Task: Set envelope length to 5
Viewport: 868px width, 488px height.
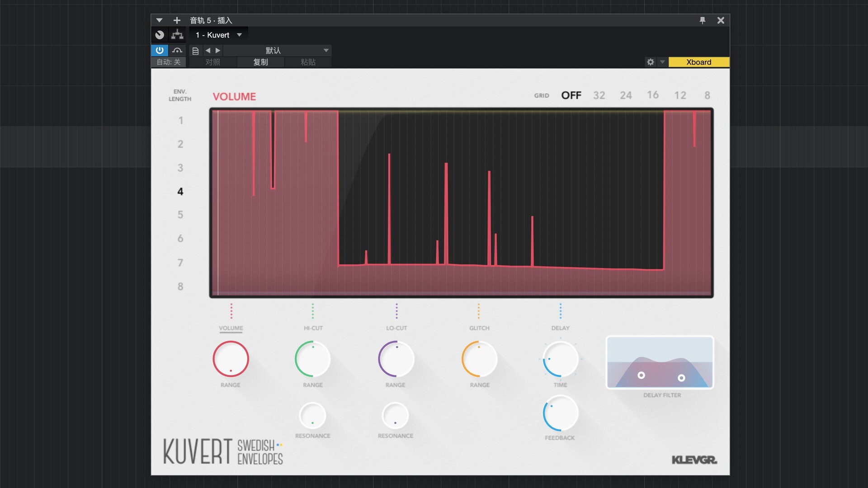Action: pos(180,215)
